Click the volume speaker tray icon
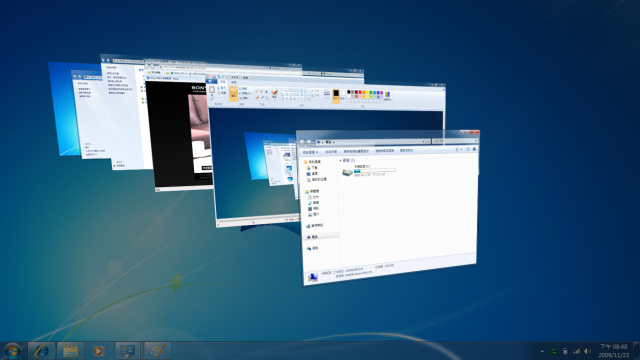Image resolution: width=640 pixels, height=360 pixels. coord(587,351)
